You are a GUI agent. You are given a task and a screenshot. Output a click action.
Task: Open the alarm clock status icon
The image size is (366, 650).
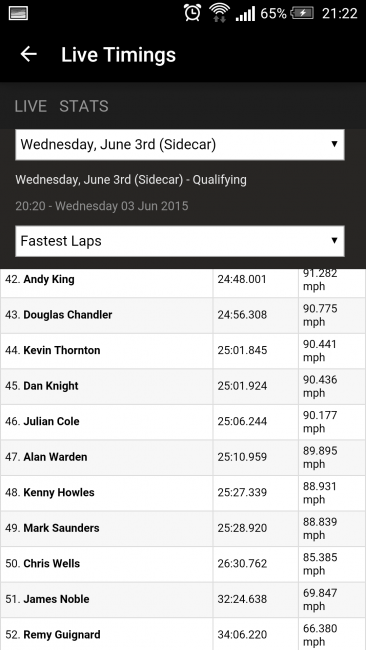click(x=192, y=13)
